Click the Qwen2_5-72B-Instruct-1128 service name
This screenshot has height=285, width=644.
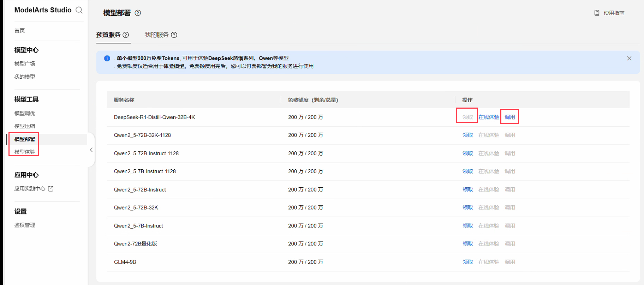coord(146,153)
